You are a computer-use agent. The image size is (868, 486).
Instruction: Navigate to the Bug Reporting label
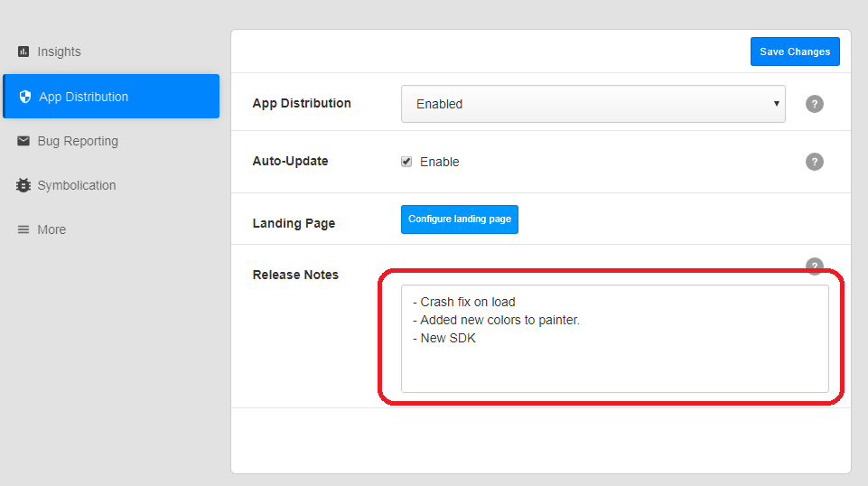78,141
